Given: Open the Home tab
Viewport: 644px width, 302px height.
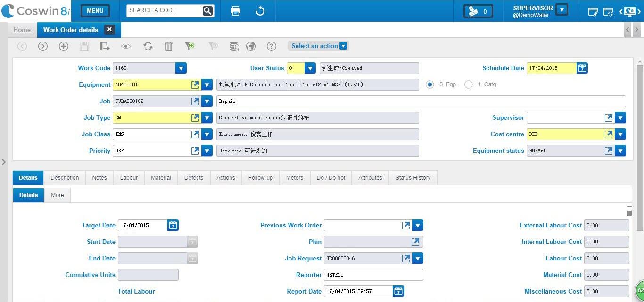Looking at the screenshot, I should (22, 30).
